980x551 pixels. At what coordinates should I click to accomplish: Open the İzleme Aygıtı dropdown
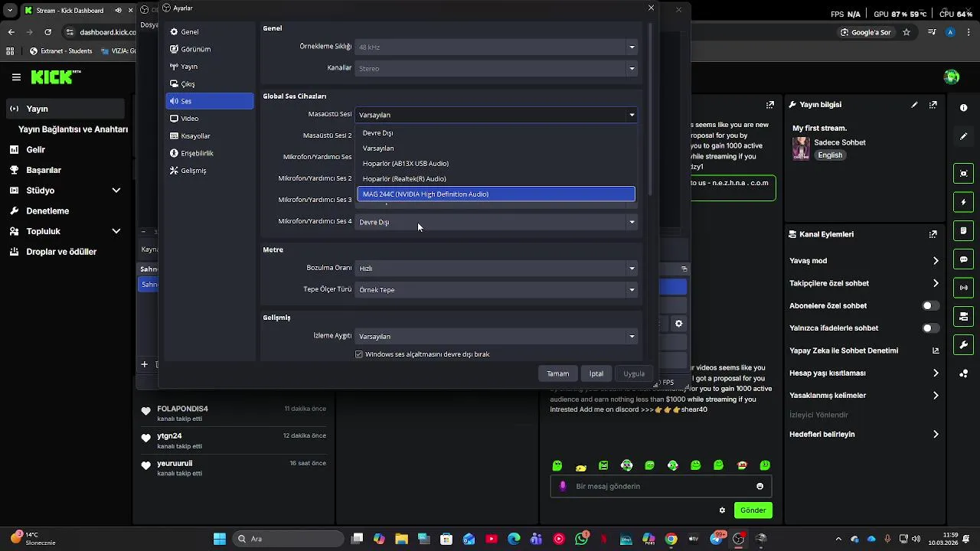coord(496,336)
